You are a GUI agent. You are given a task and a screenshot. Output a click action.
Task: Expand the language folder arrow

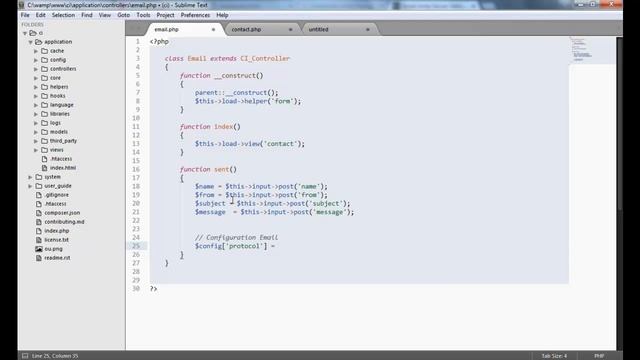click(x=36, y=105)
